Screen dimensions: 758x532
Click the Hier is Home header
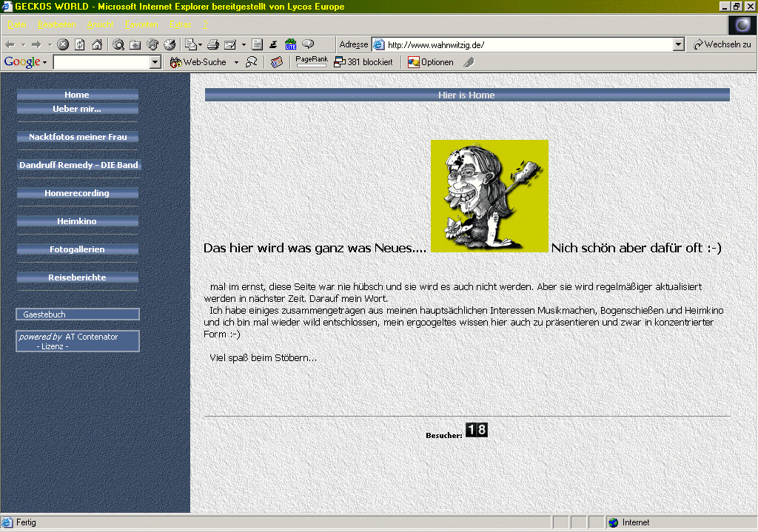tap(467, 95)
